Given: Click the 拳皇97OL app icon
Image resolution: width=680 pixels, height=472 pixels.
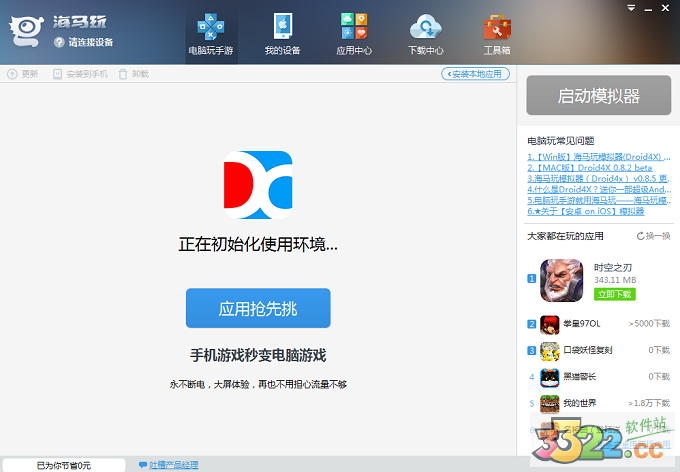Looking at the screenshot, I should point(549,324).
